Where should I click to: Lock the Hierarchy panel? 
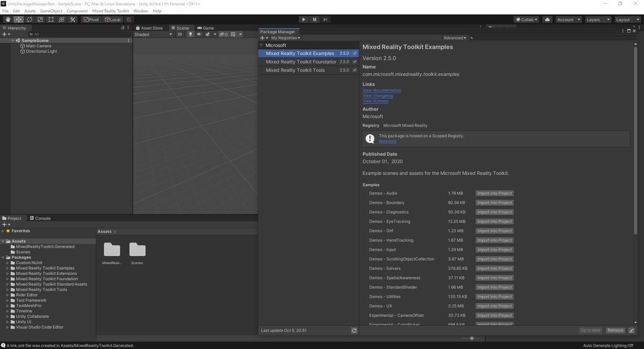[122, 28]
